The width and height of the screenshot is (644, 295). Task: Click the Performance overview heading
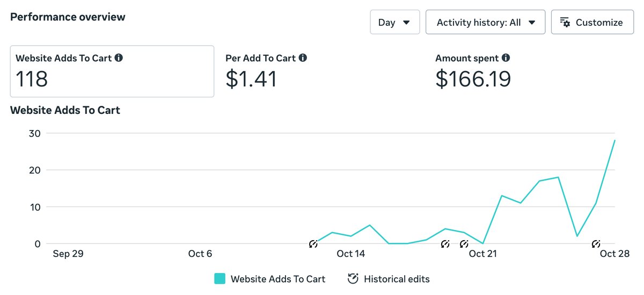(68, 17)
